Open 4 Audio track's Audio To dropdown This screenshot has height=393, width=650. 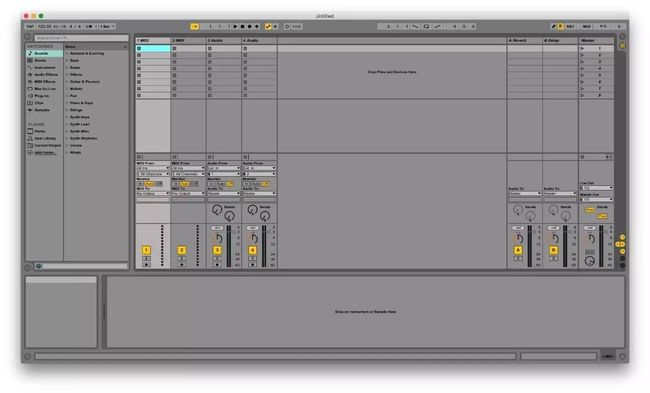click(x=260, y=194)
